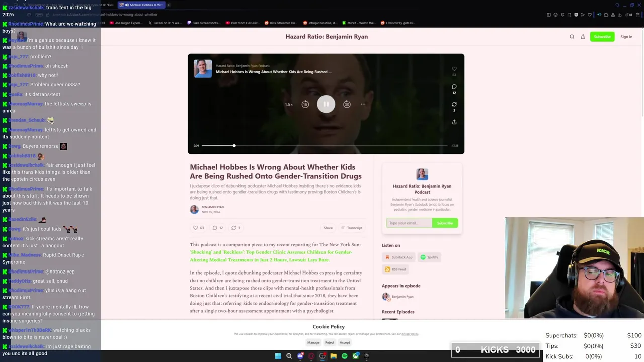Open the 'Intrepid Studios, d...' bookmark
Screen dimensions: 644x362
pyautogui.click(x=319, y=23)
